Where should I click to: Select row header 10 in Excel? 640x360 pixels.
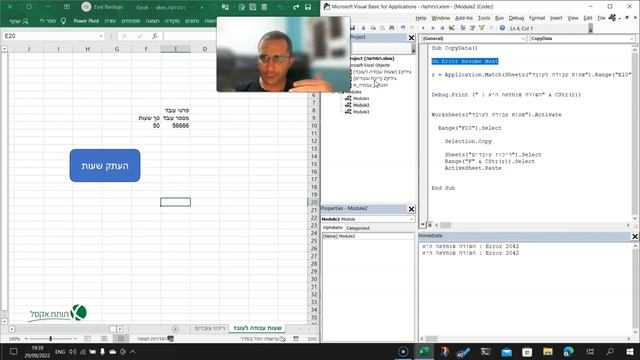(x=314, y=126)
